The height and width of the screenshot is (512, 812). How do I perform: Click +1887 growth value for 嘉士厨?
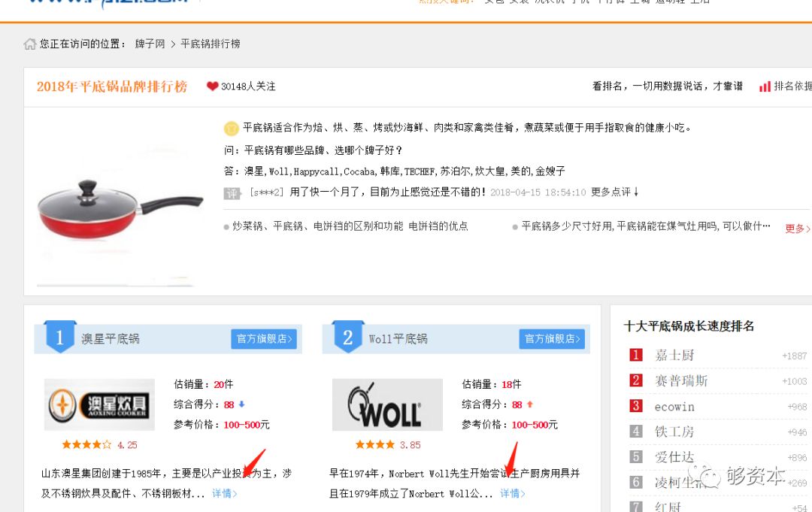click(795, 356)
